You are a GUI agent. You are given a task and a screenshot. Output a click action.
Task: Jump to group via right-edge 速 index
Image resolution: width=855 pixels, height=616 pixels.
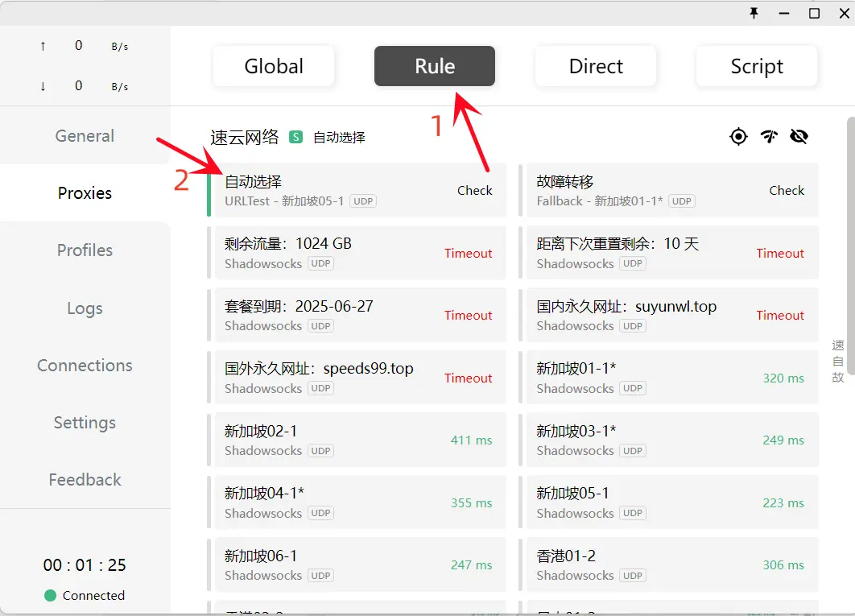click(x=838, y=345)
